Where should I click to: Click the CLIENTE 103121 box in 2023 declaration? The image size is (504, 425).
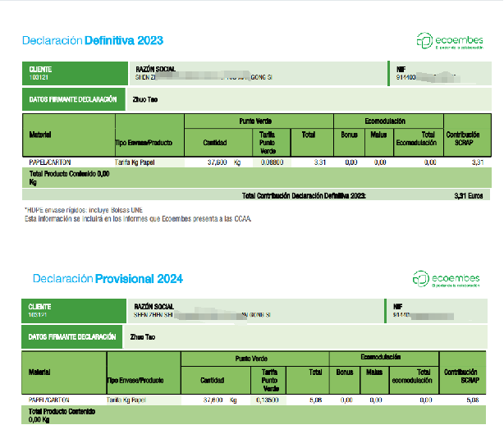point(75,73)
